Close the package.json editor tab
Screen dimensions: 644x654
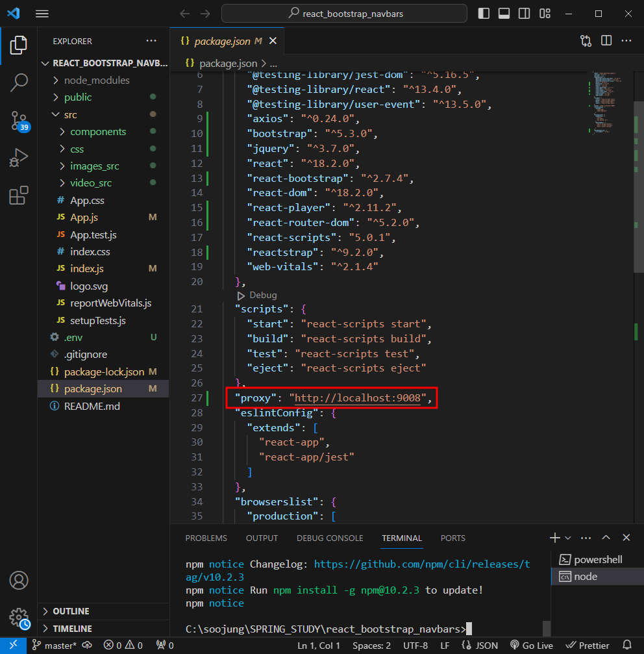(x=273, y=41)
